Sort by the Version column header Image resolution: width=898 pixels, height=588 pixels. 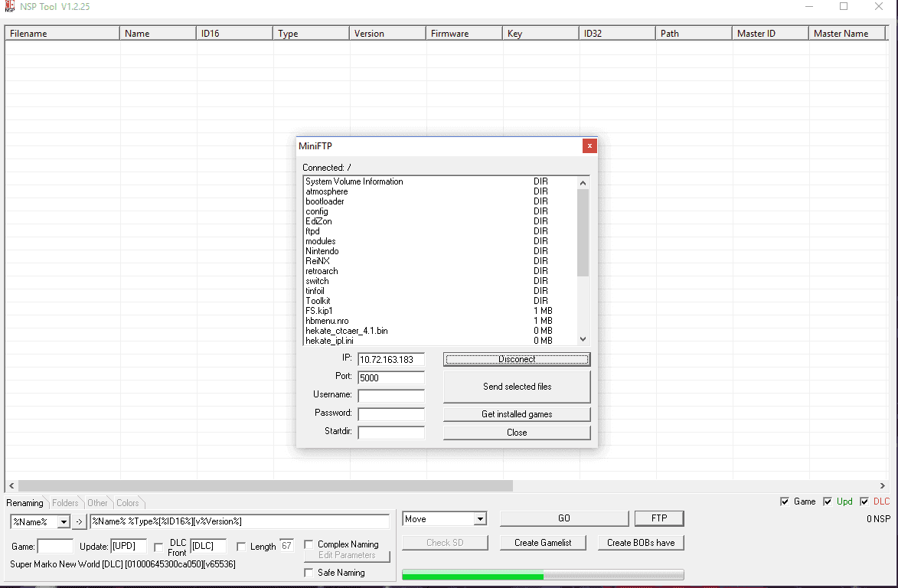click(387, 33)
